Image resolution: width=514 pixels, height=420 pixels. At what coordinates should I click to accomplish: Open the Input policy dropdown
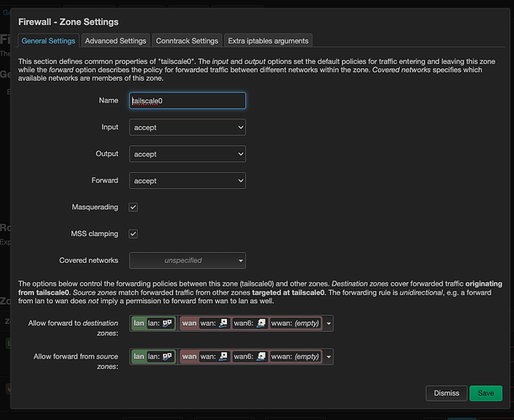187,127
